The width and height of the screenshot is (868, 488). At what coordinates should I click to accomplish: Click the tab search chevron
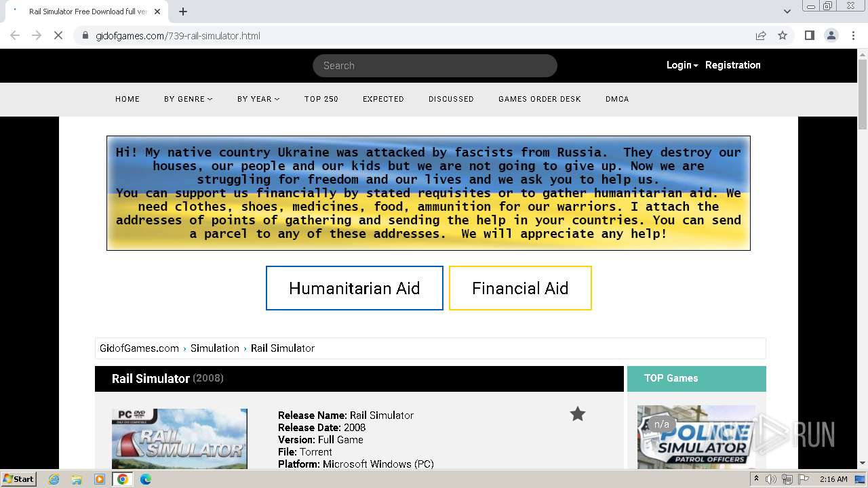[787, 12]
